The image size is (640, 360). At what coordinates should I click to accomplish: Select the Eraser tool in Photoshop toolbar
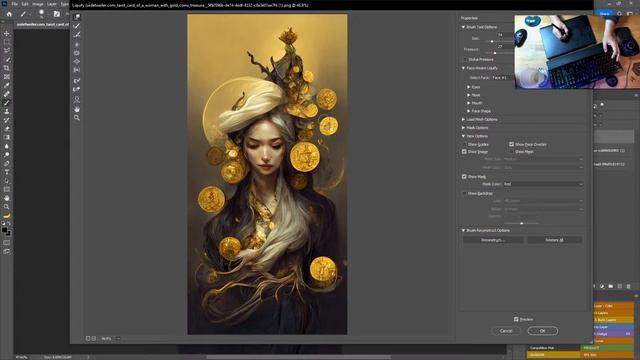click(x=7, y=129)
